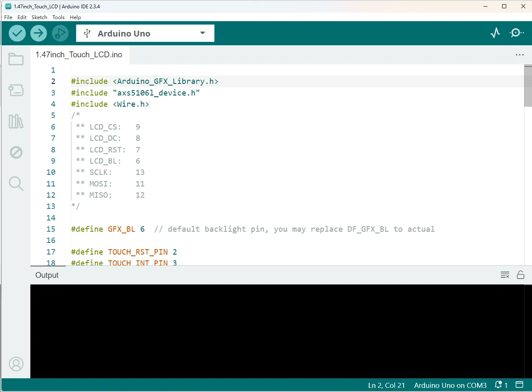This screenshot has width=532, height=392.
Task: Toggle the bottom panel from the status bar
Action: pos(519,385)
